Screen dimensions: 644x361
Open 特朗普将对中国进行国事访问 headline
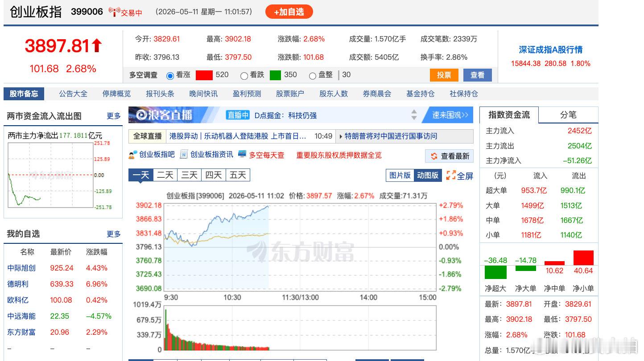391,136
